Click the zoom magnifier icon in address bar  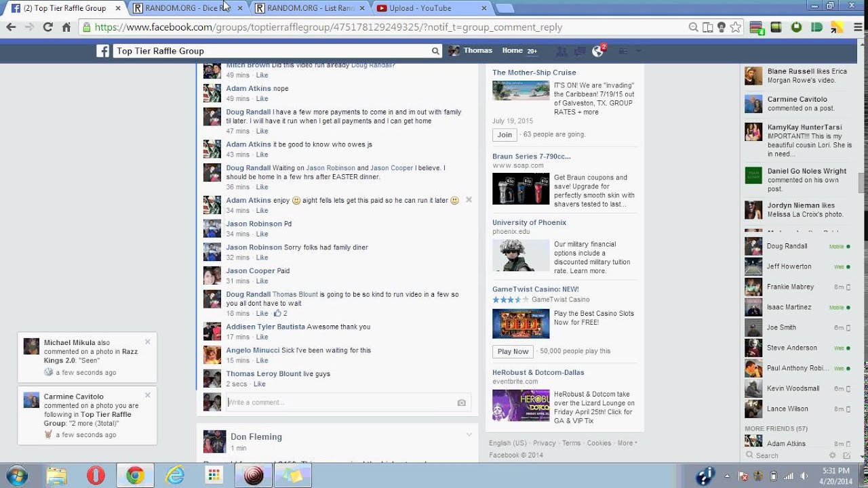coord(693,27)
